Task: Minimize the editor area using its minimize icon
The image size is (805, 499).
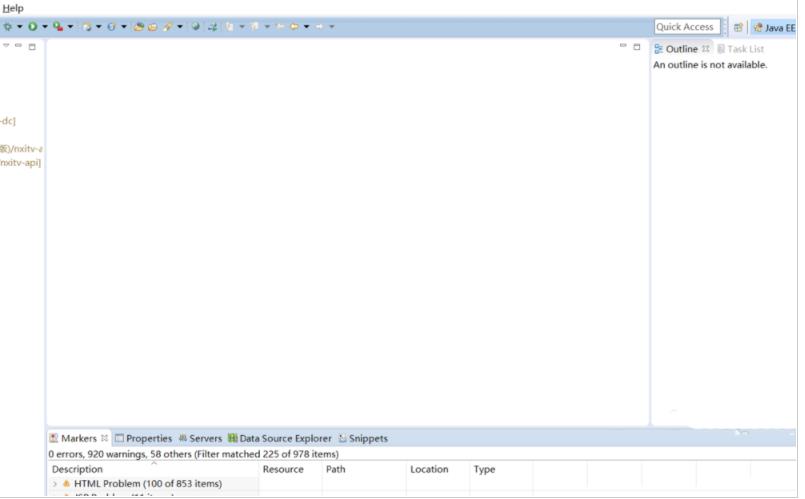Action: pyautogui.click(x=623, y=46)
